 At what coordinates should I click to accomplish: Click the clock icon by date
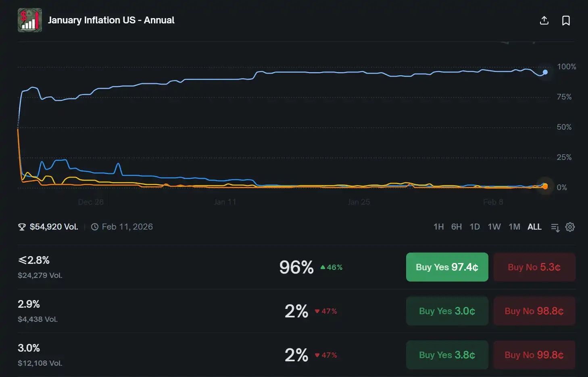tap(95, 227)
